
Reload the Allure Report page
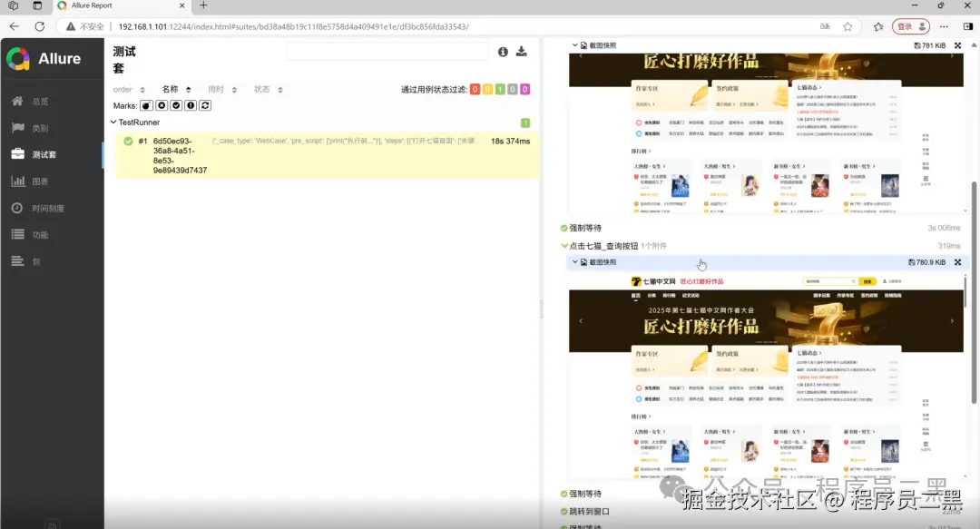coord(39,26)
